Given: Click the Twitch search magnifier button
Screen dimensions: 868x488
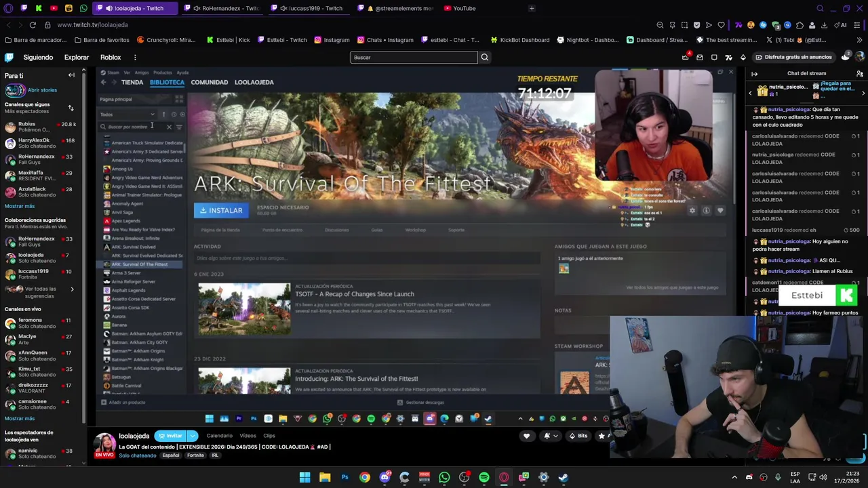Looking at the screenshot, I should [x=484, y=58].
